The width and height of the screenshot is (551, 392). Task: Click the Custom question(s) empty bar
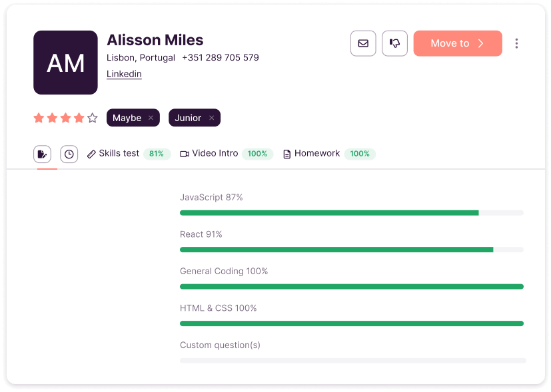(x=352, y=360)
